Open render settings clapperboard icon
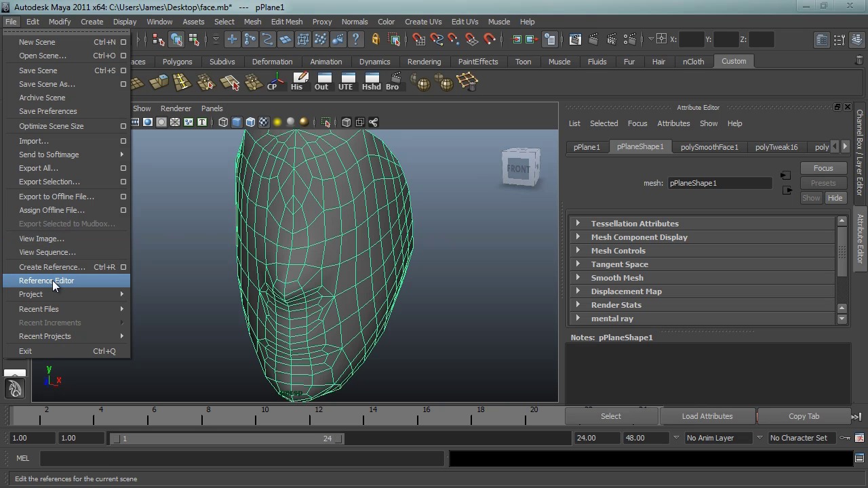The width and height of the screenshot is (868, 488). click(x=629, y=39)
